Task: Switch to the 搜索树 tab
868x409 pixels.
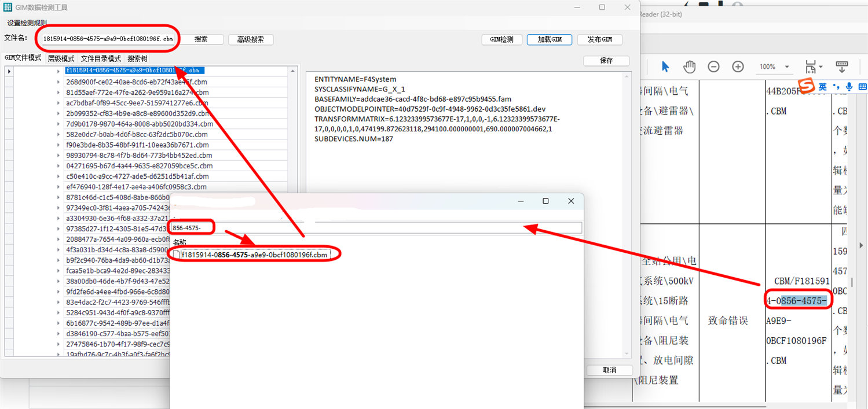Action: point(137,58)
